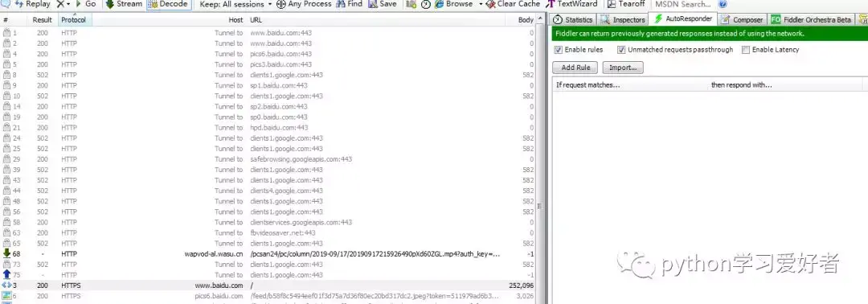Click the Remove (X) toolbar icon
Screen dimensions: 868x304
(x=59, y=4)
